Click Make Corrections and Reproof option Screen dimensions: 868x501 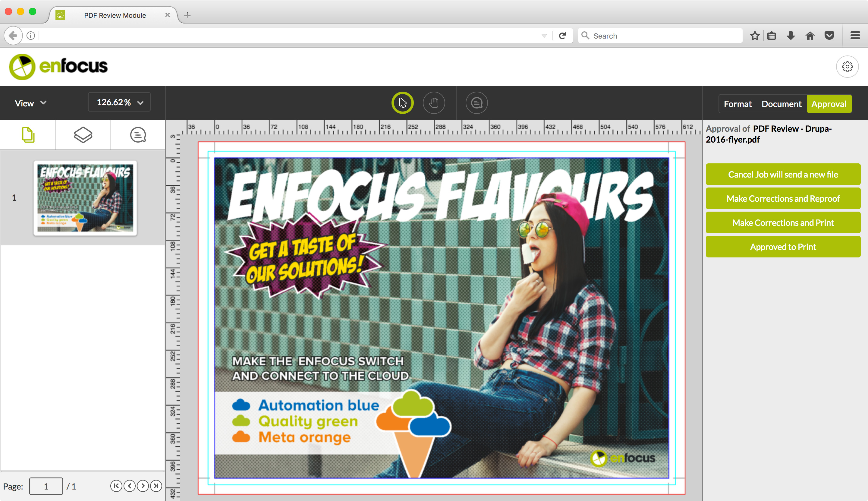tap(783, 198)
